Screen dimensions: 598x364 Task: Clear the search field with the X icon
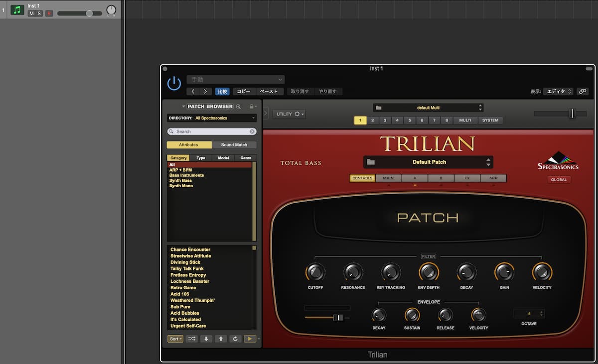pos(252,131)
